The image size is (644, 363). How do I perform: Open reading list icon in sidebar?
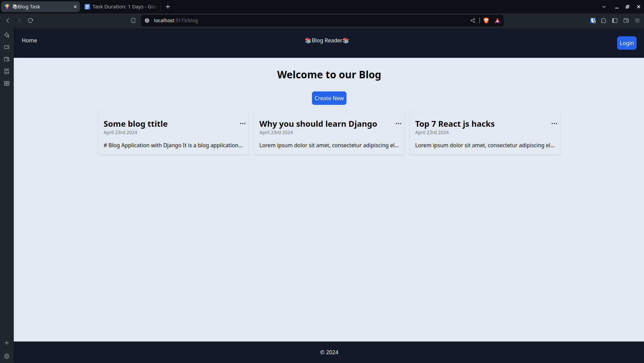click(x=7, y=83)
